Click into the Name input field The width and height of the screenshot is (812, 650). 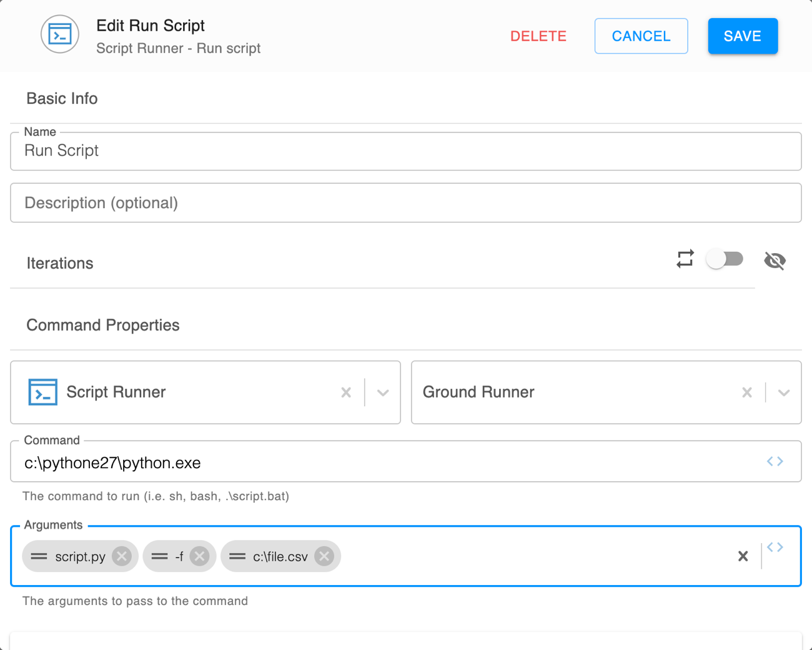pos(406,151)
